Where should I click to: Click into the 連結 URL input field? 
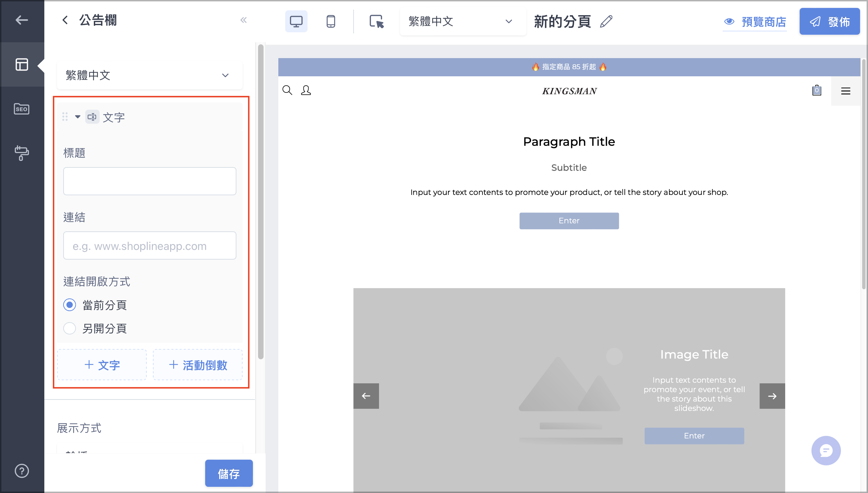point(149,245)
